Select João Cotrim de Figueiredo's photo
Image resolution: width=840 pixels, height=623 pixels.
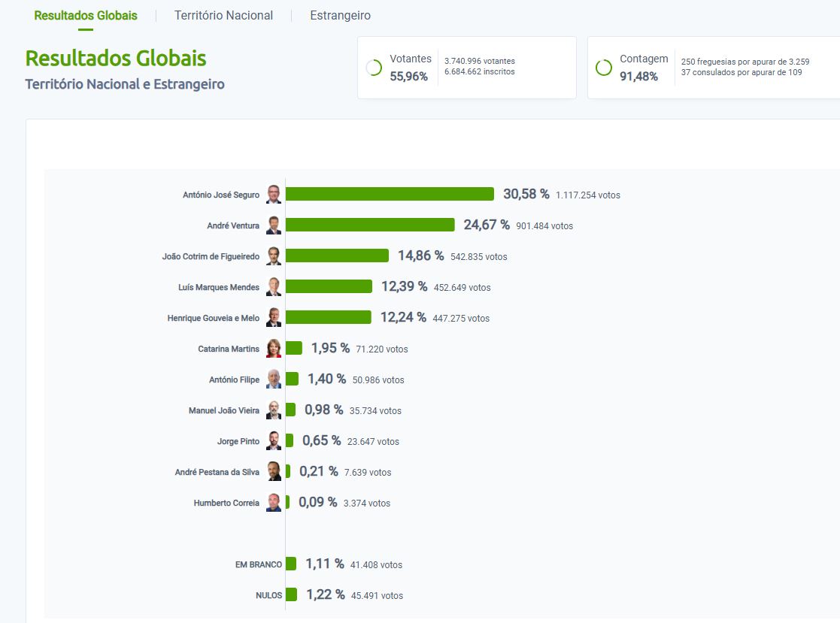[274, 256]
